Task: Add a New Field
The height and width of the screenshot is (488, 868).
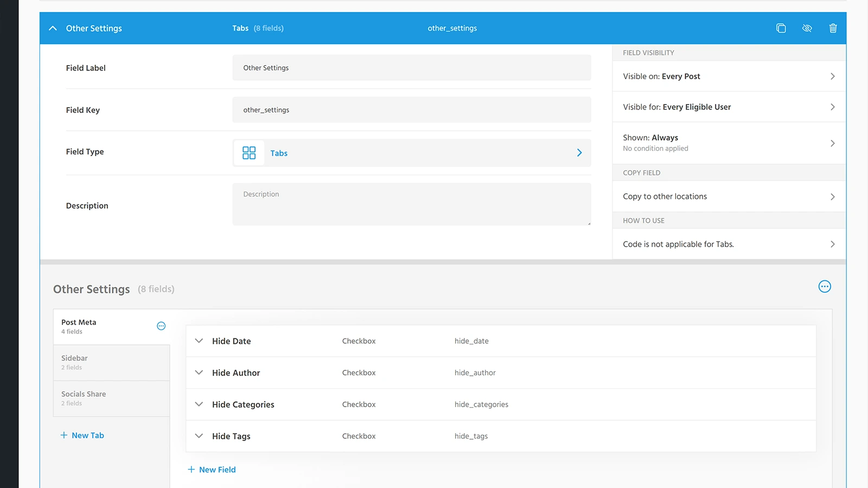Action: [212, 469]
